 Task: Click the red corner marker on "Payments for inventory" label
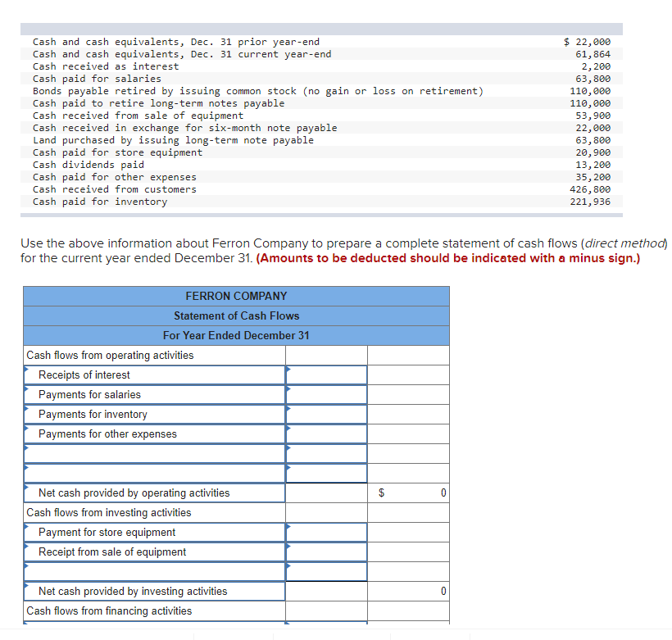[x=26, y=409]
